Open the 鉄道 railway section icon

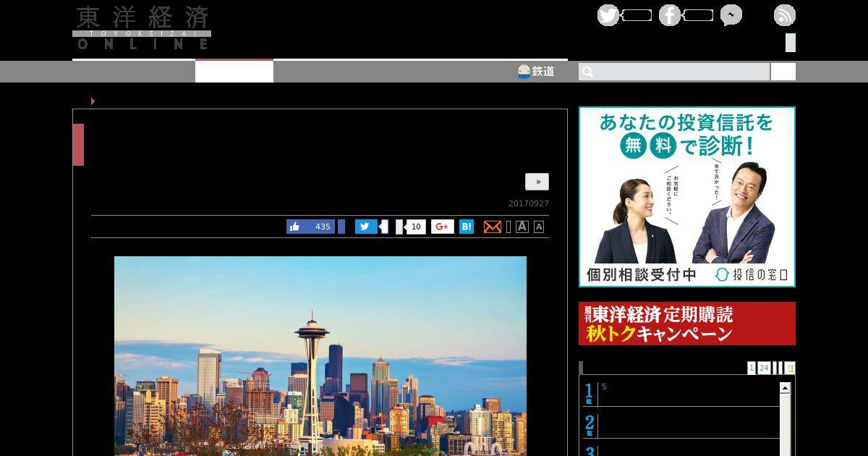point(524,71)
